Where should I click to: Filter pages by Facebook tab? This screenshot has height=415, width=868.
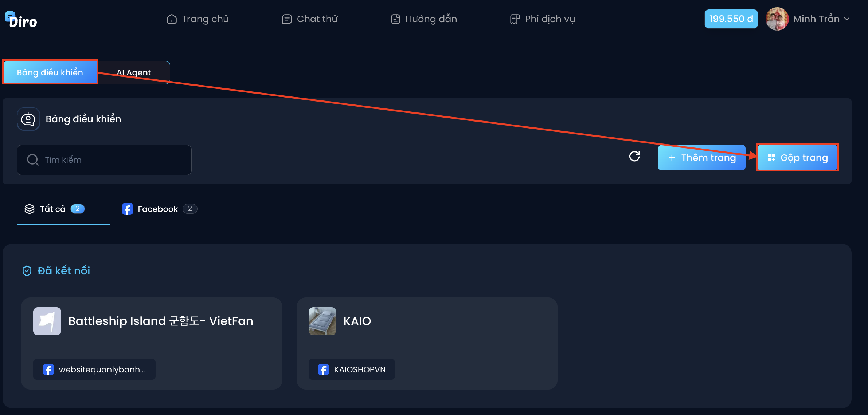click(159, 209)
